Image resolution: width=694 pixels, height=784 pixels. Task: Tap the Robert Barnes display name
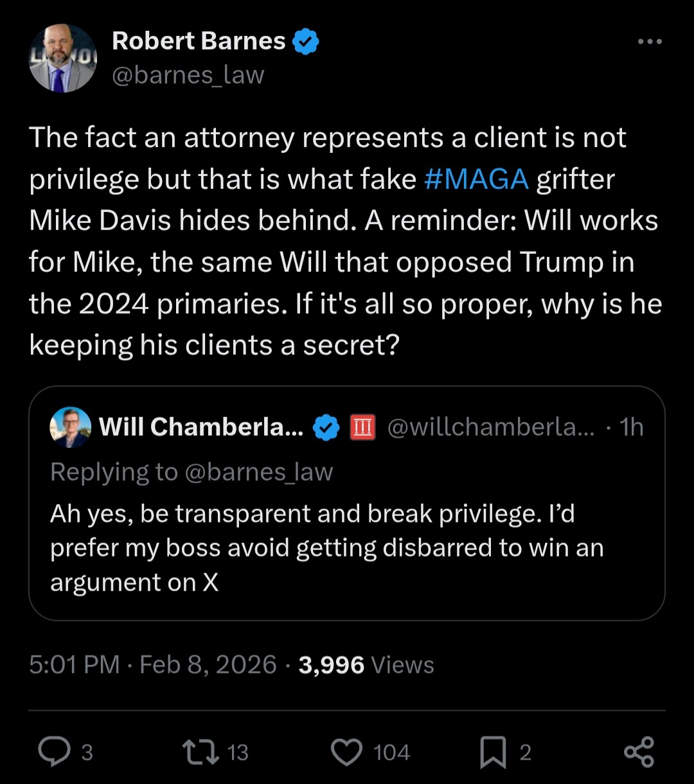coord(199,41)
